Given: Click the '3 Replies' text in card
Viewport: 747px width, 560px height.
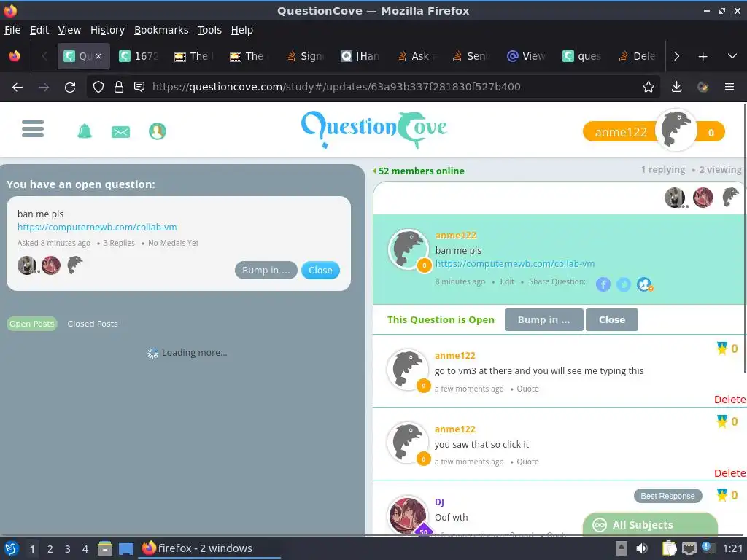Looking at the screenshot, I should coord(119,243).
